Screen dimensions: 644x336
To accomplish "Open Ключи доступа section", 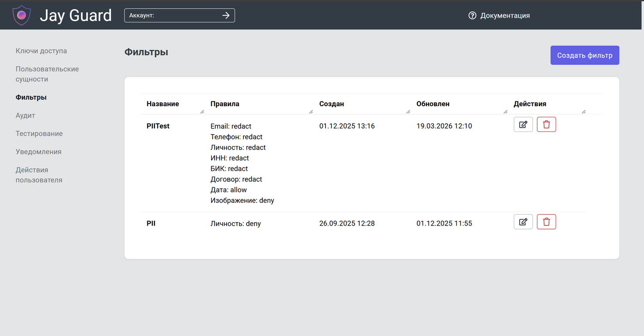I will click(x=41, y=51).
